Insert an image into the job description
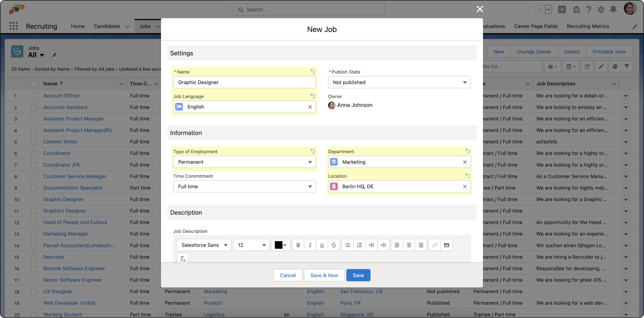 pos(446,245)
